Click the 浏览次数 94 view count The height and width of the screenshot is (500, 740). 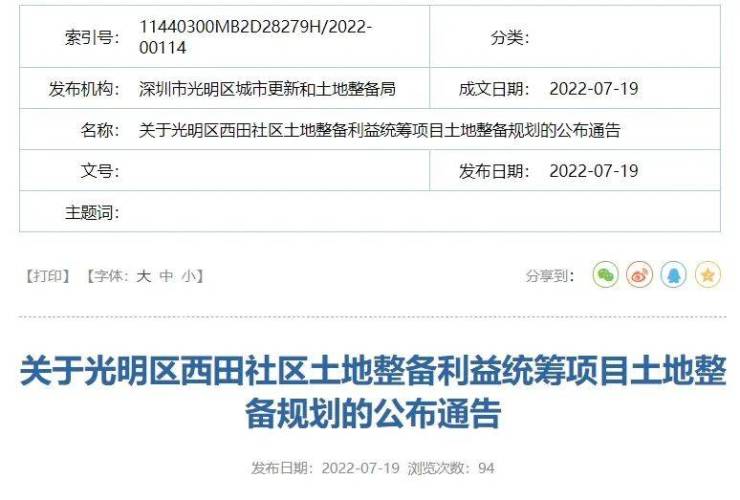[451, 468]
